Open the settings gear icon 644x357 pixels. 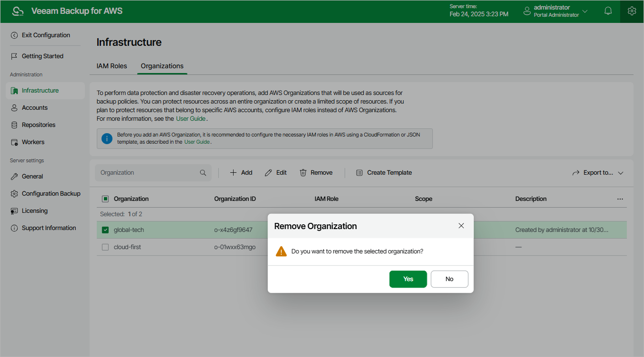[x=632, y=11]
